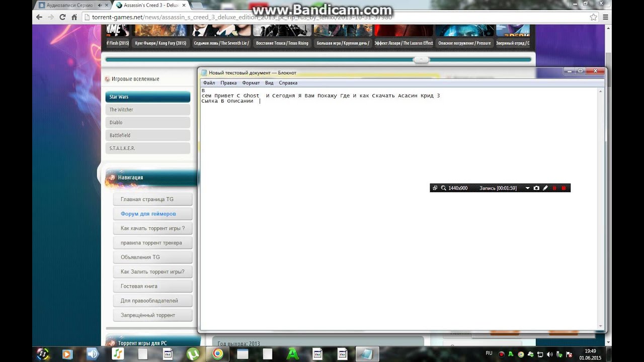Click Игровые вселенные heading
Viewport: 644px width, 362px height.
coord(135,79)
